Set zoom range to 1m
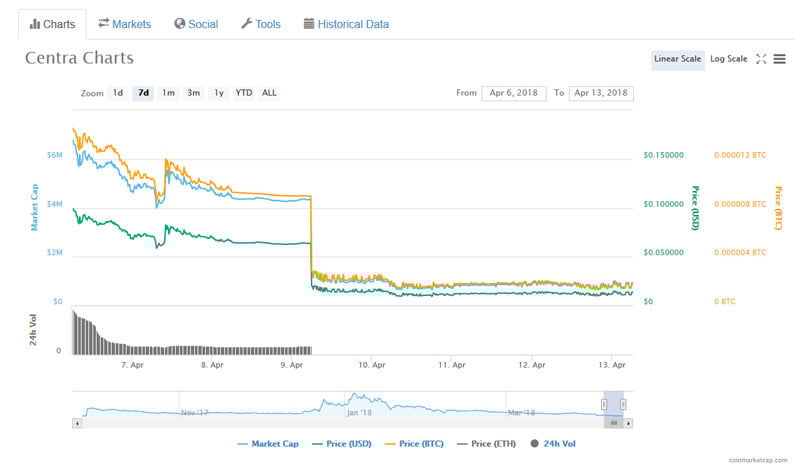 169,93
